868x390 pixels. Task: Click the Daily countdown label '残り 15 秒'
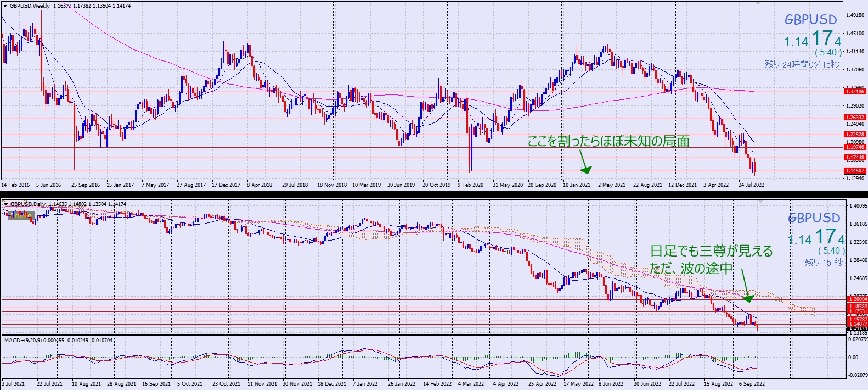[x=823, y=263]
